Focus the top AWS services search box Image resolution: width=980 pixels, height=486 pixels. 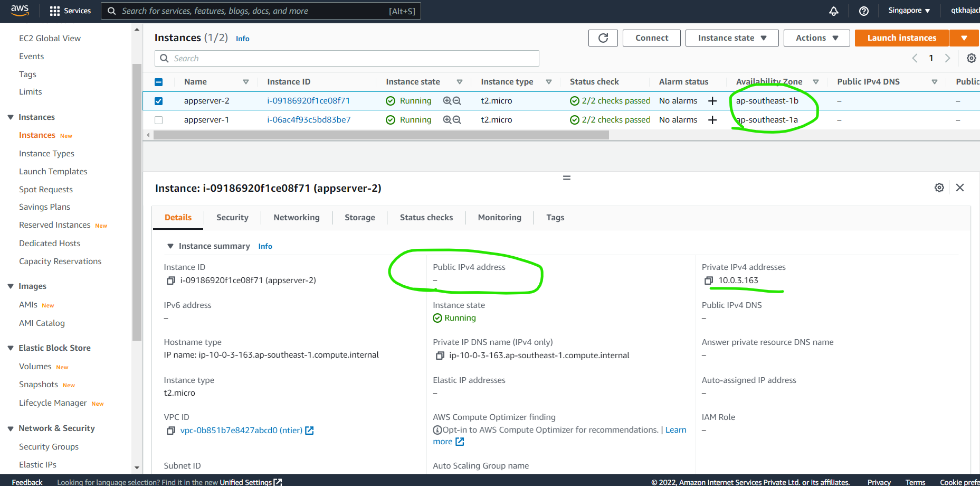[261, 11]
